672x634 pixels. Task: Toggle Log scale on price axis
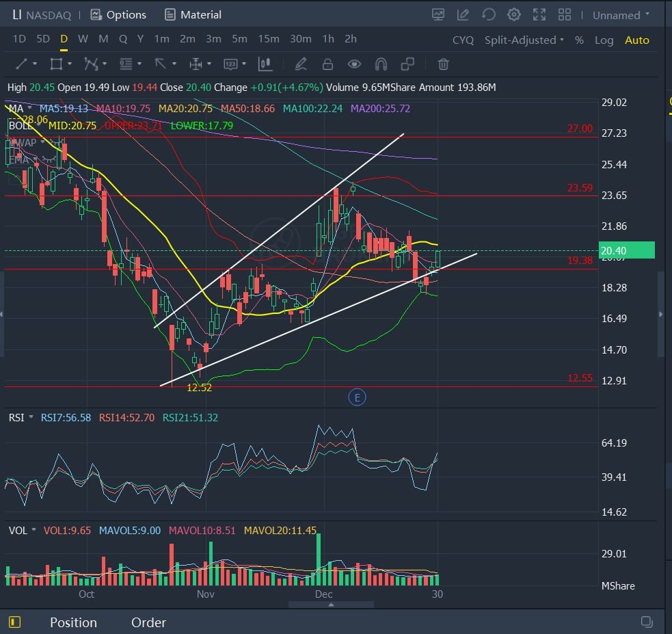click(604, 40)
